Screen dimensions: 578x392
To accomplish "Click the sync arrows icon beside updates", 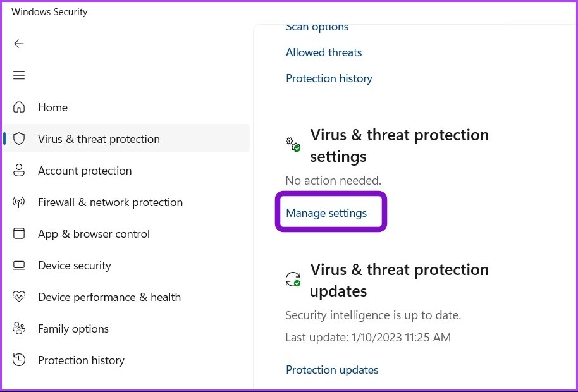I will click(x=293, y=279).
